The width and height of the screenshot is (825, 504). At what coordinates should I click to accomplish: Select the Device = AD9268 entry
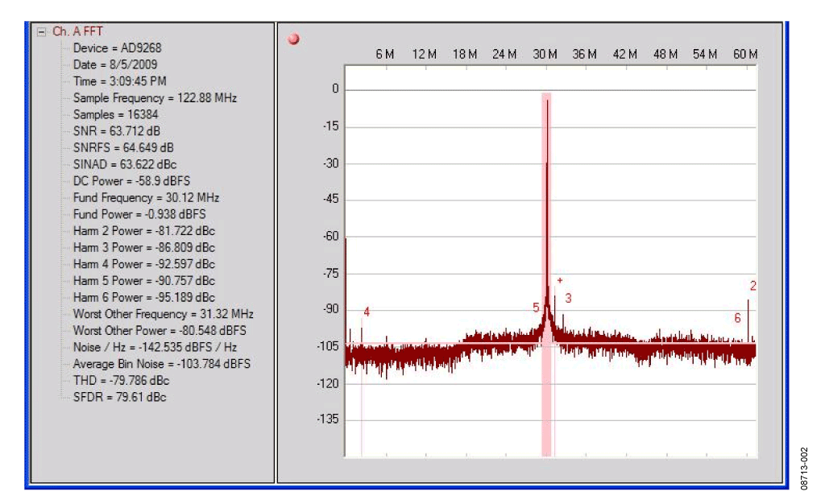pyautogui.click(x=117, y=48)
